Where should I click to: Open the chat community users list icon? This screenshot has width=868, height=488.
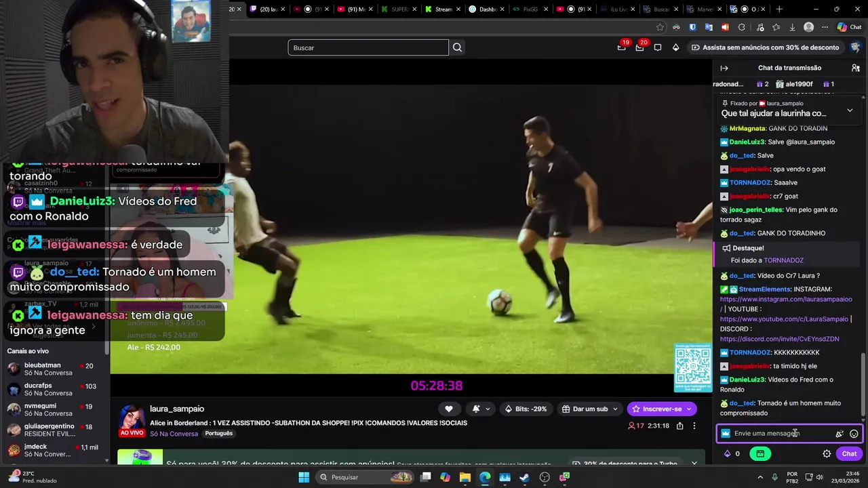856,68
